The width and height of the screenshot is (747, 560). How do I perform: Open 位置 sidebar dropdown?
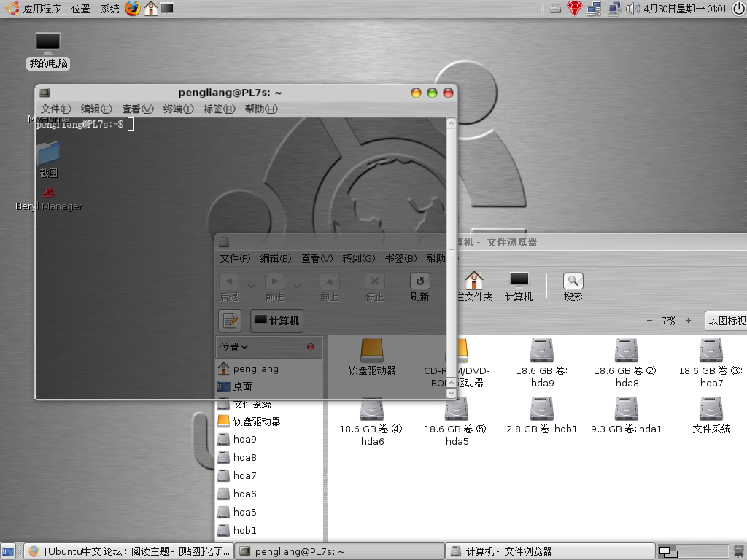coord(234,347)
